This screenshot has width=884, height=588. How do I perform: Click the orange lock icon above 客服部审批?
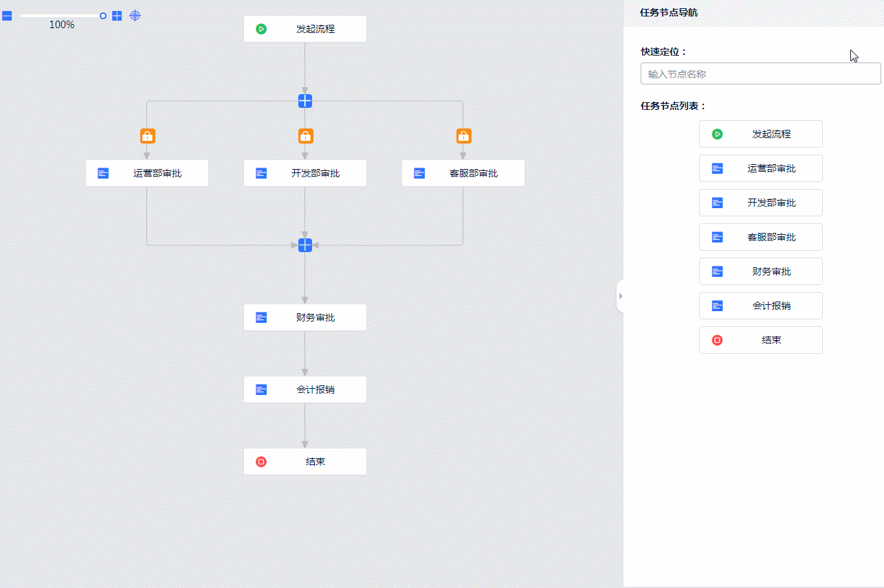[463, 136]
